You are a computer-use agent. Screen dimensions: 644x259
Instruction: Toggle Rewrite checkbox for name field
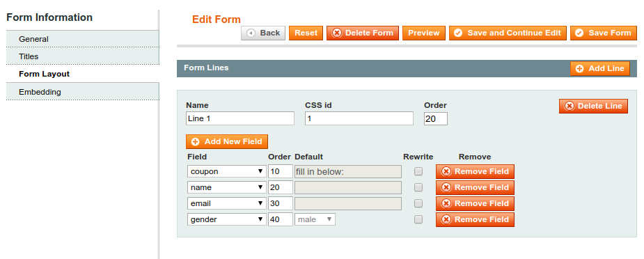pos(418,187)
